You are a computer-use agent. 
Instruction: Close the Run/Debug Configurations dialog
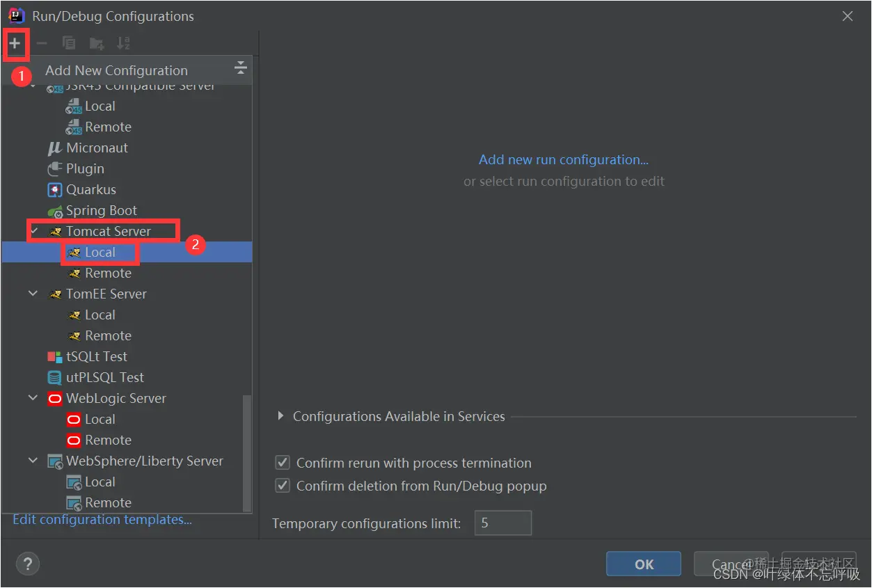click(x=848, y=16)
